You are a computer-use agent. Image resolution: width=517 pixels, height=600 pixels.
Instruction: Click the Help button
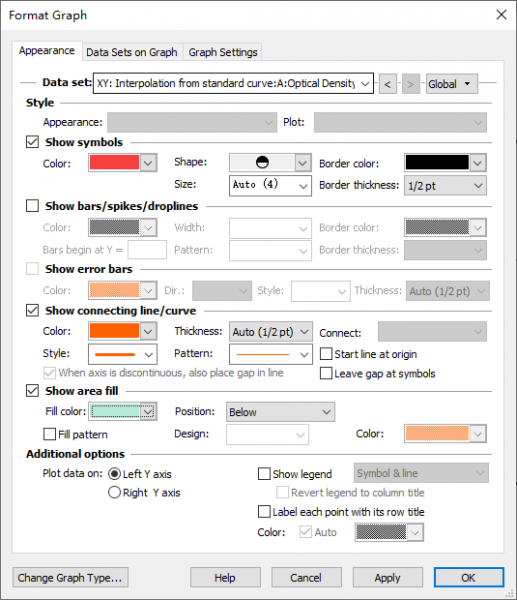pyautogui.click(x=225, y=577)
